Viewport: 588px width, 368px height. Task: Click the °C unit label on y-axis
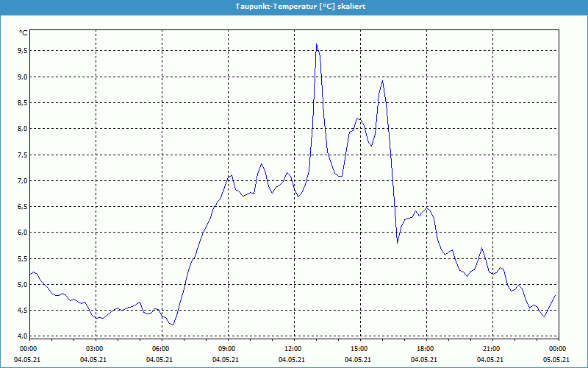[x=24, y=33]
